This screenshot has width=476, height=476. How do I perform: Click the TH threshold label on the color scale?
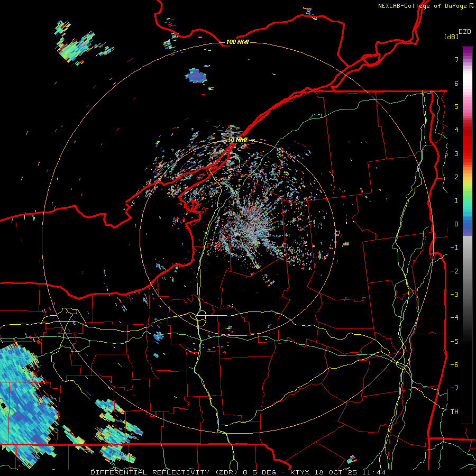(454, 411)
